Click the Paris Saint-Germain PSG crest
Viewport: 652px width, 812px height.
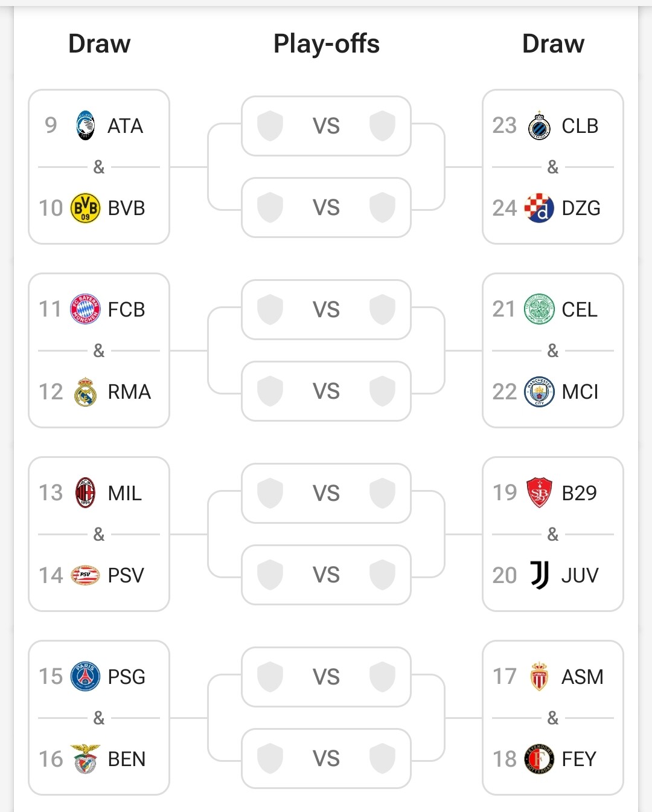(x=86, y=677)
